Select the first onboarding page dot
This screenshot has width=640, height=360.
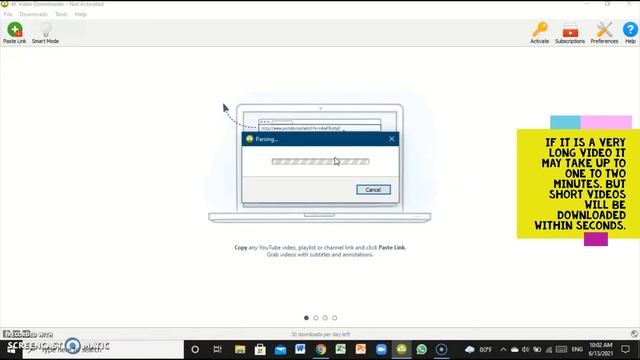point(306,318)
